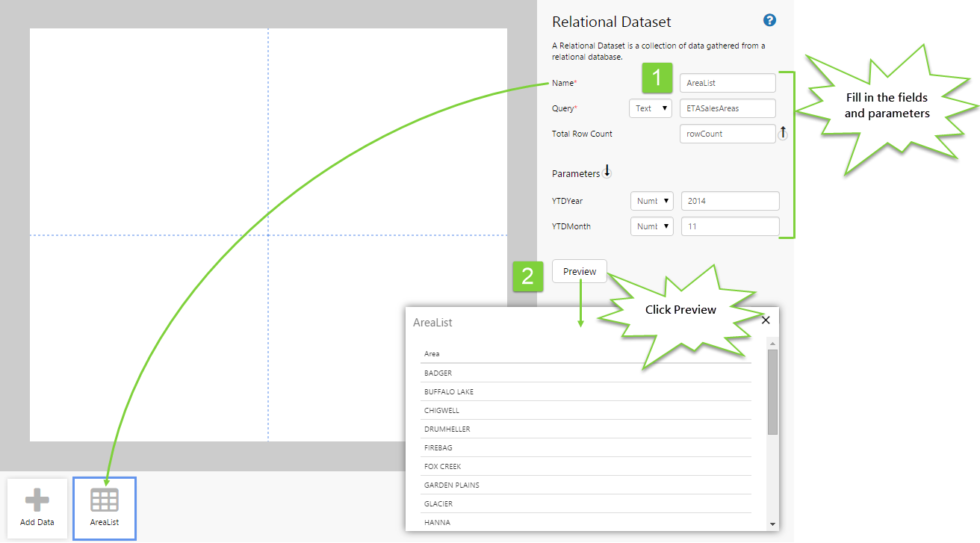This screenshot has width=980, height=543.
Task: Click the Total Row Count field
Action: tap(728, 134)
